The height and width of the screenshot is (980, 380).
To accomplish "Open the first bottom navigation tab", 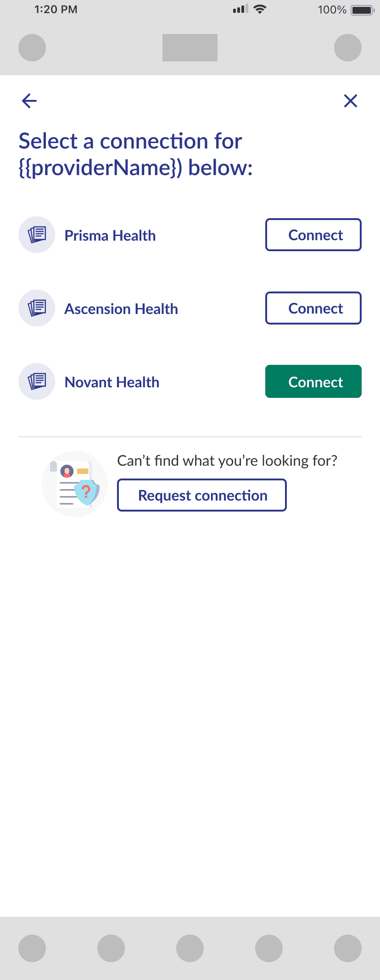I will click(x=32, y=948).
